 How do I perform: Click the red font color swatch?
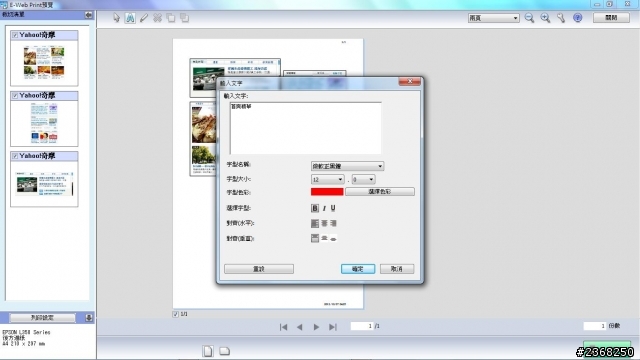327,192
